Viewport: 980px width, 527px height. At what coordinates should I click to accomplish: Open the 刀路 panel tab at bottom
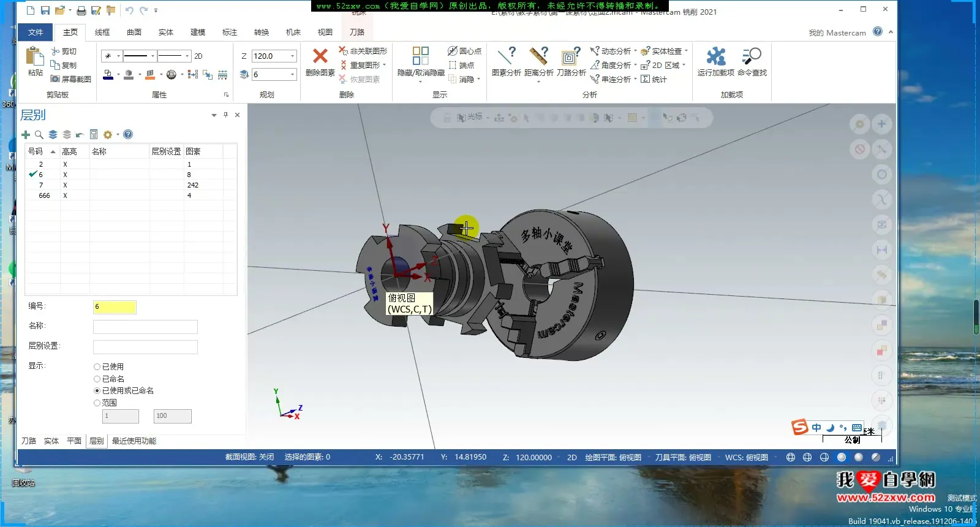click(29, 441)
